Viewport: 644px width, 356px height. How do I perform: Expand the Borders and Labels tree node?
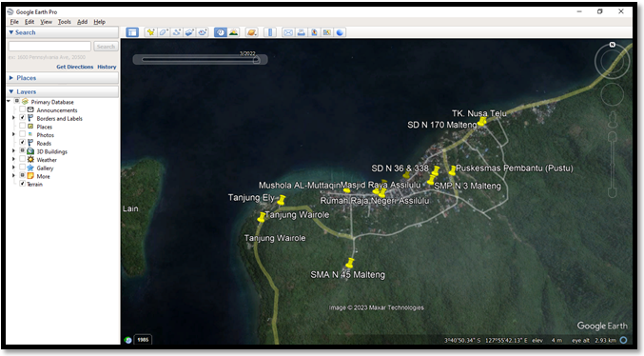tap(13, 118)
